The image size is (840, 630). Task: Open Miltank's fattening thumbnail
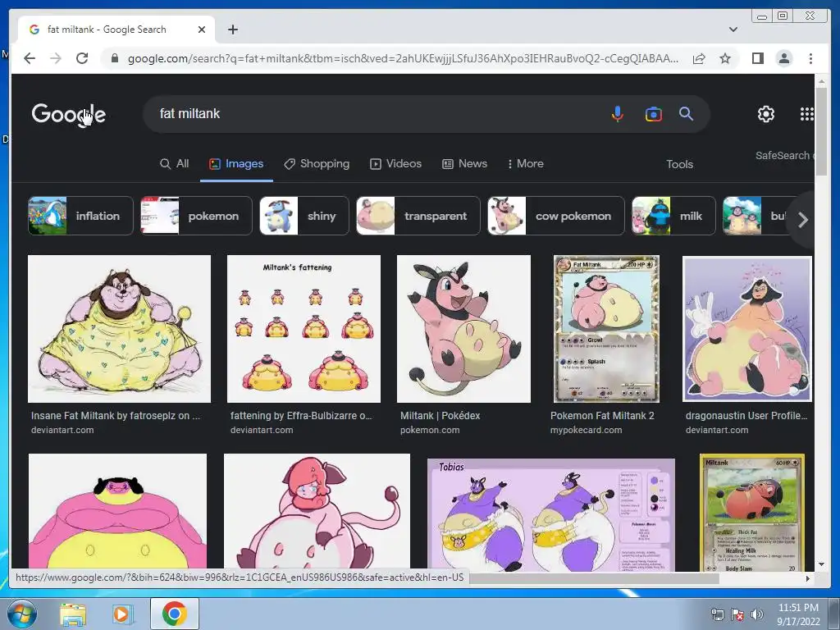click(304, 328)
